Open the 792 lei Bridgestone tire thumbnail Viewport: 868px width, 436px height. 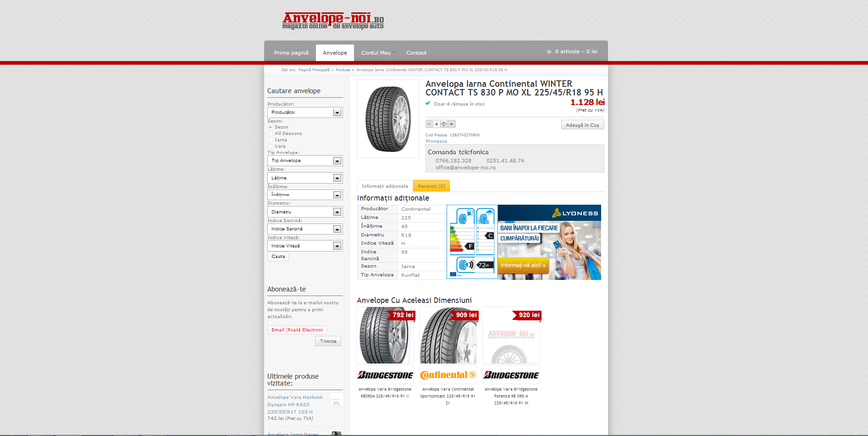pyautogui.click(x=385, y=335)
